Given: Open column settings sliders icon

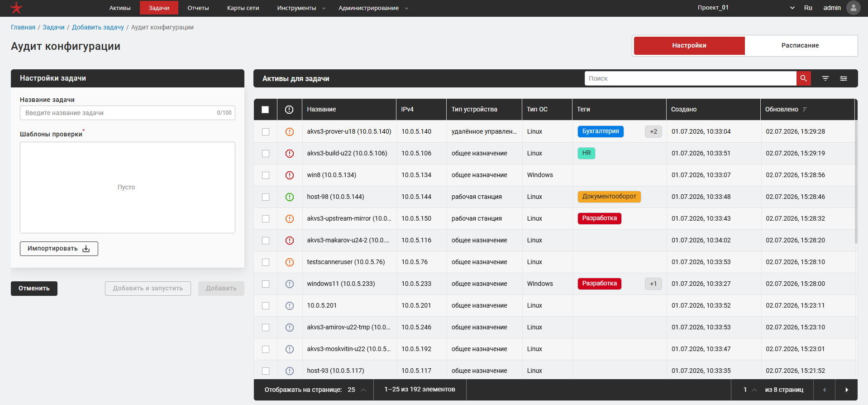Looking at the screenshot, I should click(844, 78).
